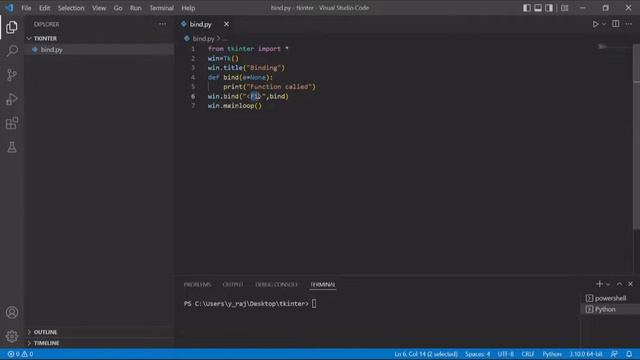
Task: Select bind.py in the Explorer tree
Action: click(x=100, y=49)
